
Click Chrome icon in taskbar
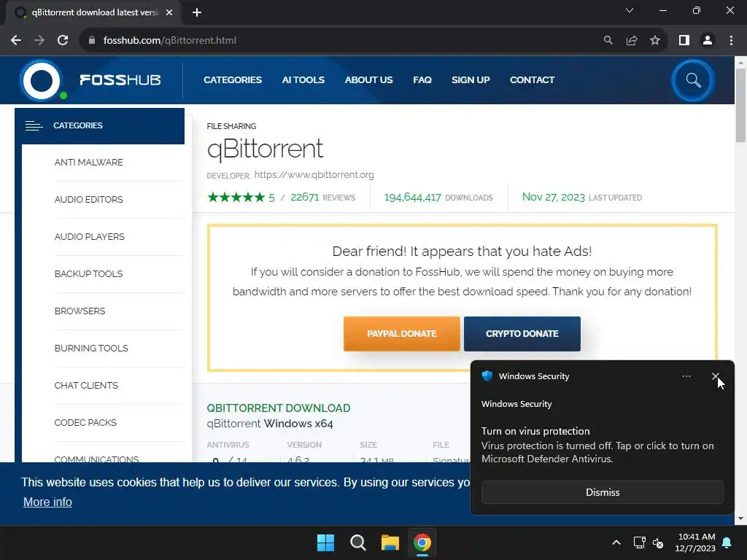422,542
